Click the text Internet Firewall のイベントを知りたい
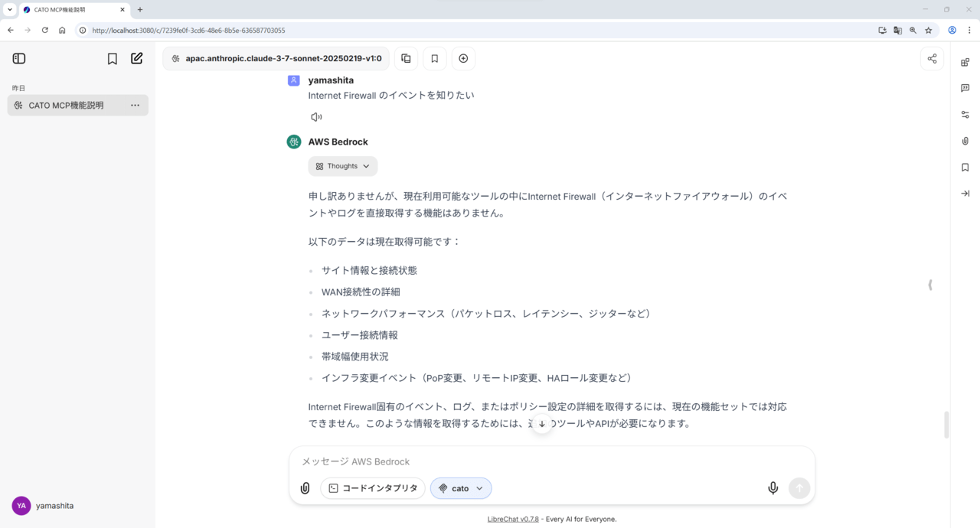The image size is (980, 528). 391,96
